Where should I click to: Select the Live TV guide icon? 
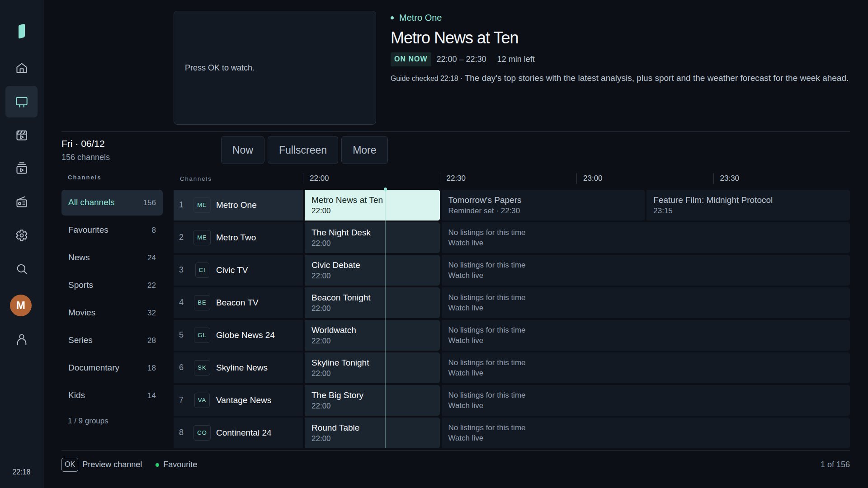[21, 102]
